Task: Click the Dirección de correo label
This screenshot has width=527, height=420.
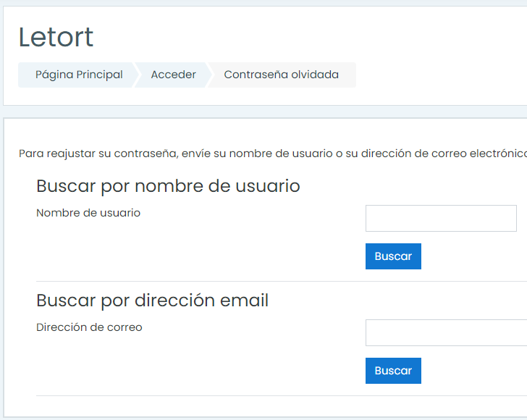Action: click(x=89, y=327)
